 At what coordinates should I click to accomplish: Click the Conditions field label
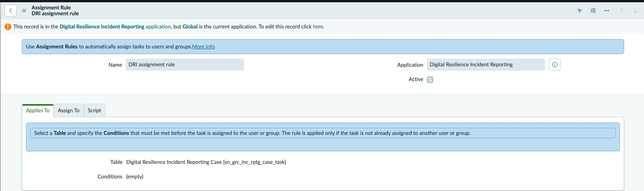click(x=110, y=176)
